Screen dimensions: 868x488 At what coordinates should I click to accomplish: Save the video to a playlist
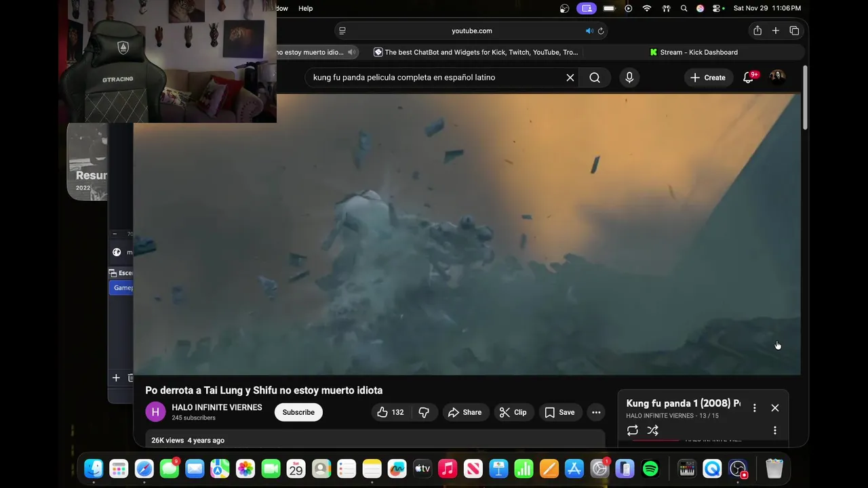(559, 412)
